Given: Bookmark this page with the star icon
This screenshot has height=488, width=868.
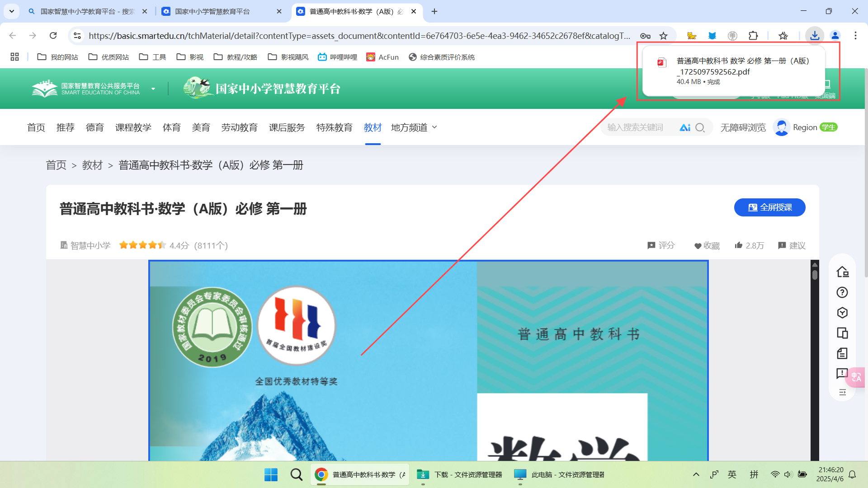Looking at the screenshot, I should 663,36.
